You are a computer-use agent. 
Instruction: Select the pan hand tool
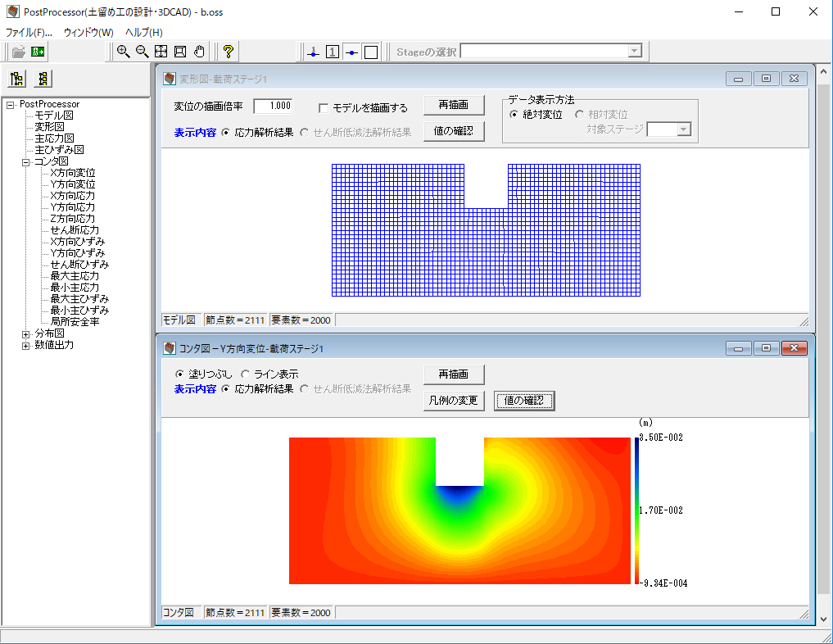[199, 52]
